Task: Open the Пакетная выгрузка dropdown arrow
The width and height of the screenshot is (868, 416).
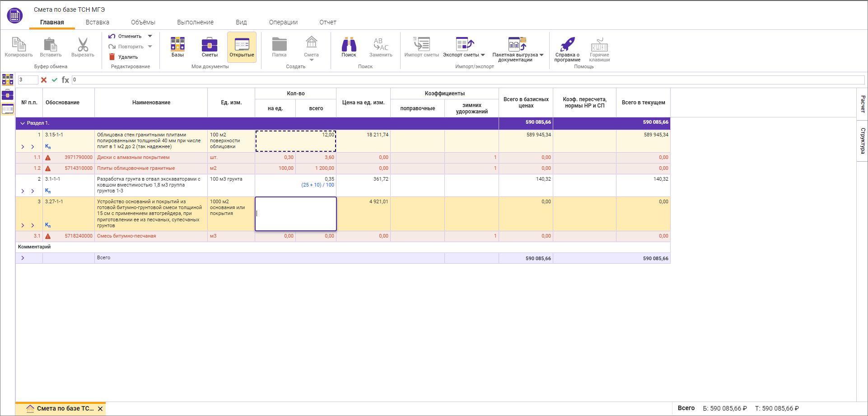Action: tap(541, 55)
